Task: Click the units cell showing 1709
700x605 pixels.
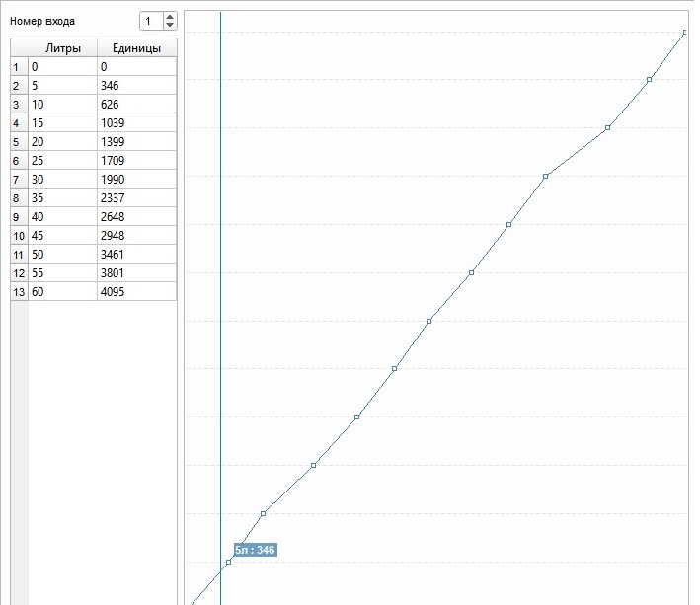Action: (136, 161)
